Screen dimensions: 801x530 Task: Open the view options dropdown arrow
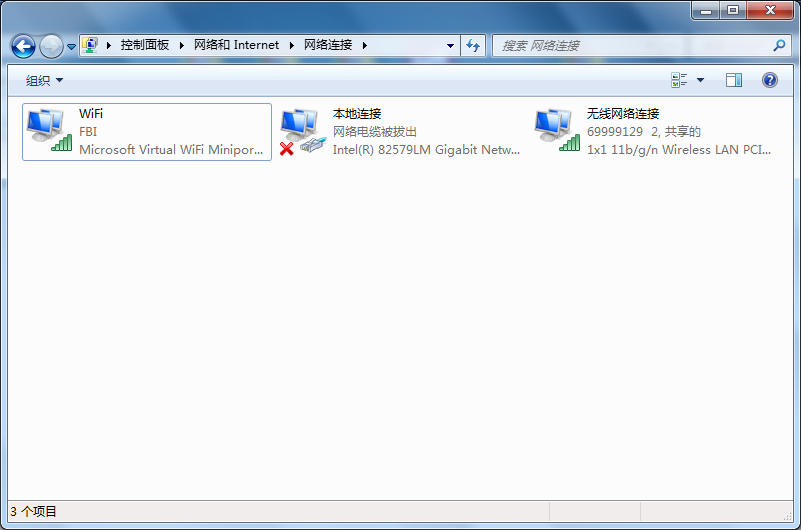tap(700, 80)
